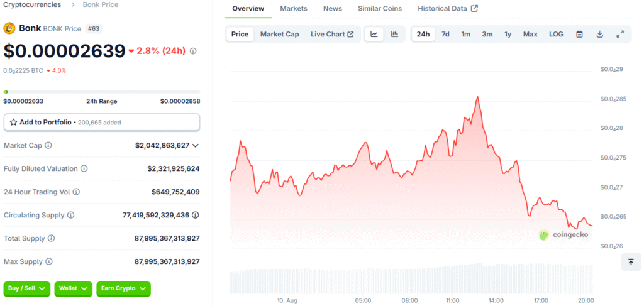Select the 3m time range
The width and height of the screenshot is (644, 306).
487,35
